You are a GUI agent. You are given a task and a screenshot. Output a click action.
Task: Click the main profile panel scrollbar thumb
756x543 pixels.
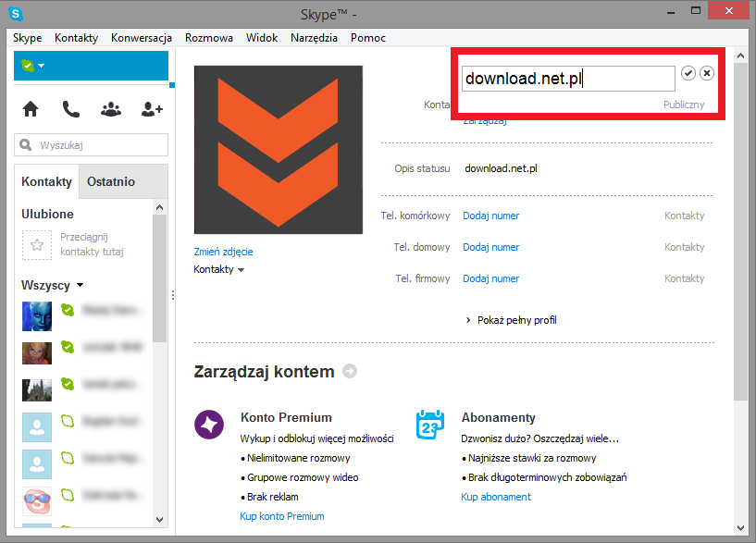[x=740, y=231]
